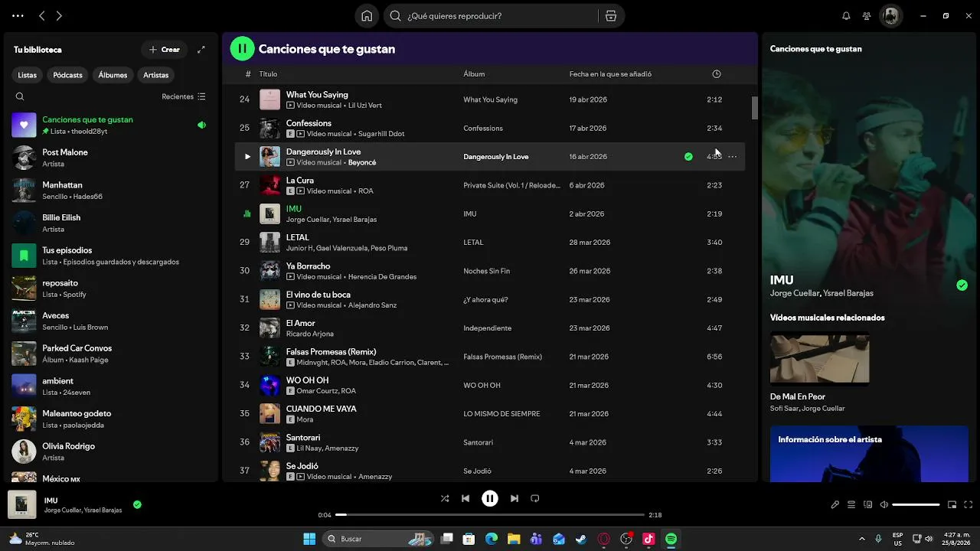This screenshot has height=551, width=980.
Task: Skip to the next track
Action: click(x=514, y=498)
